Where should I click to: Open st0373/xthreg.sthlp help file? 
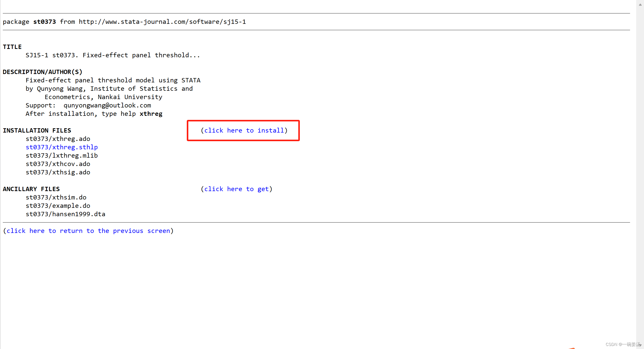[x=61, y=147]
